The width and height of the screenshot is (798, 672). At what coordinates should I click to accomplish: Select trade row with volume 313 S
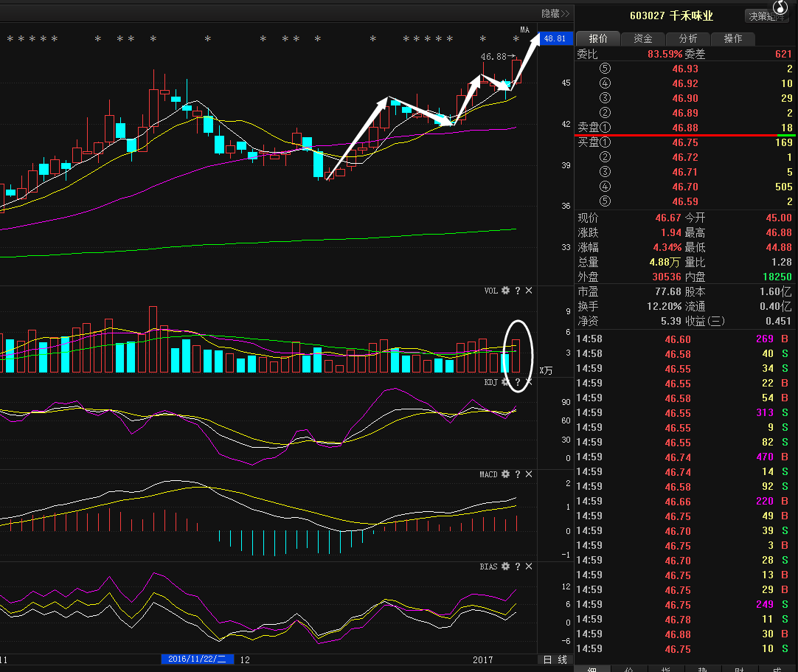pos(683,413)
